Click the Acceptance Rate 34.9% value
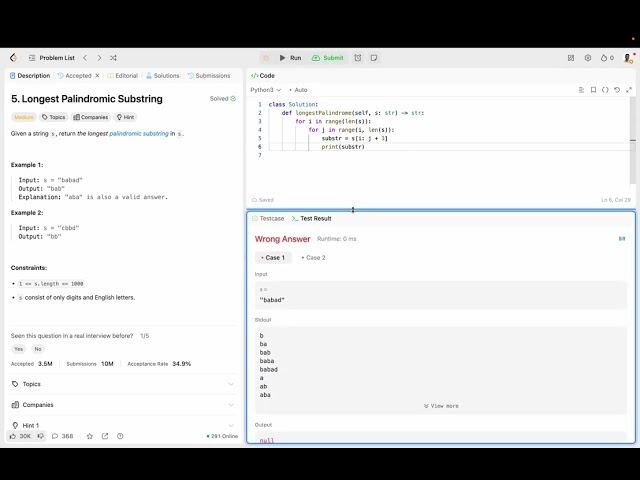The image size is (640, 480). 181,364
